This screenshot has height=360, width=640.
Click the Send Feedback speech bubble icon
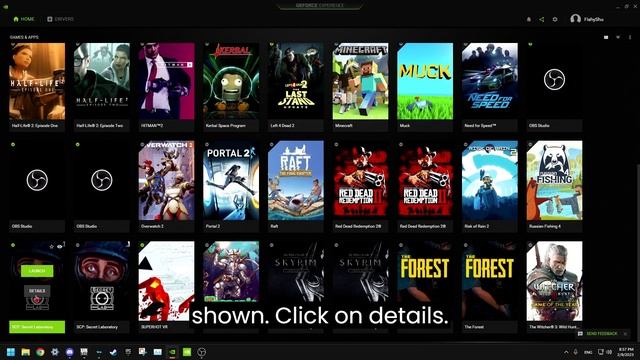580,334
